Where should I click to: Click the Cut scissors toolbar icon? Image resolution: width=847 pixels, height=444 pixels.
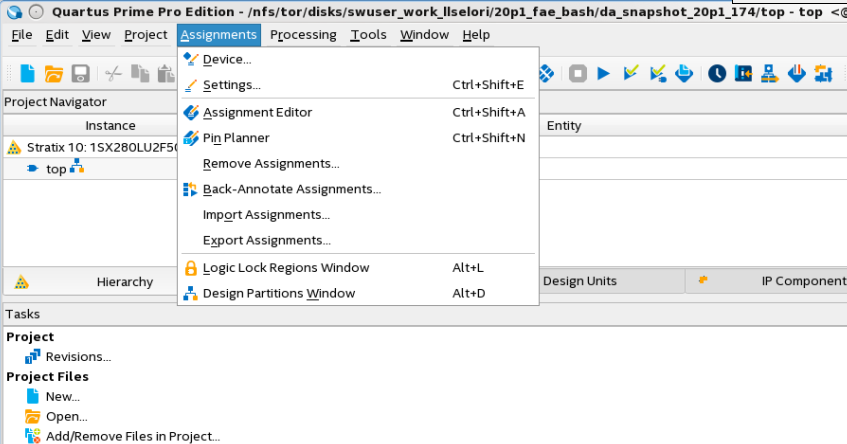[113, 73]
